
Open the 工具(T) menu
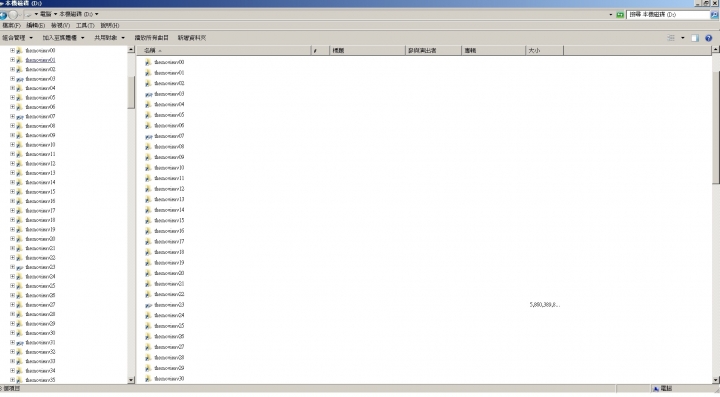point(85,26)
